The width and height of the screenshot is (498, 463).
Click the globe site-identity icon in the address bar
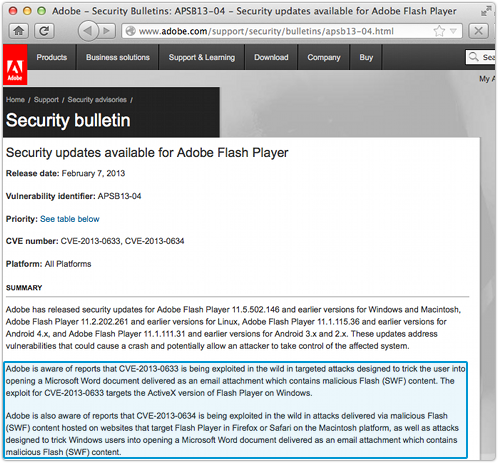(x=130, y=31)
